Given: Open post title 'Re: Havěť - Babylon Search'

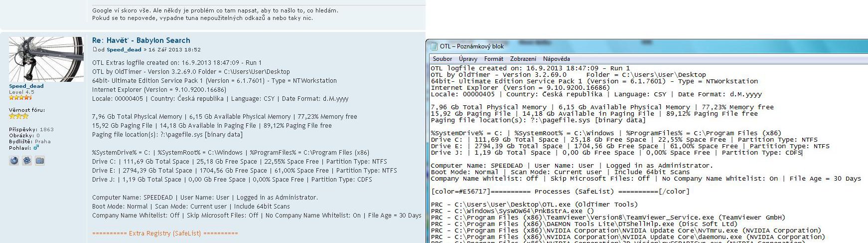Looking at the screenshot, I should click(141, 40).
